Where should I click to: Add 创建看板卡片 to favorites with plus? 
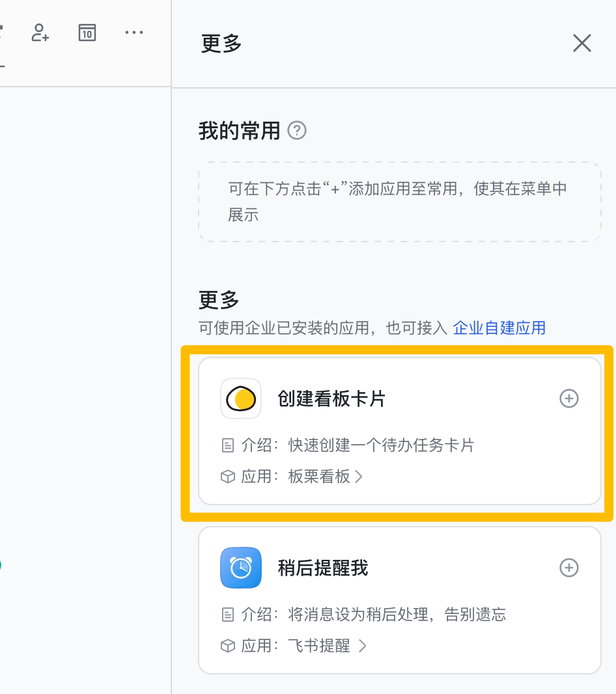click(x=569, y=398)
